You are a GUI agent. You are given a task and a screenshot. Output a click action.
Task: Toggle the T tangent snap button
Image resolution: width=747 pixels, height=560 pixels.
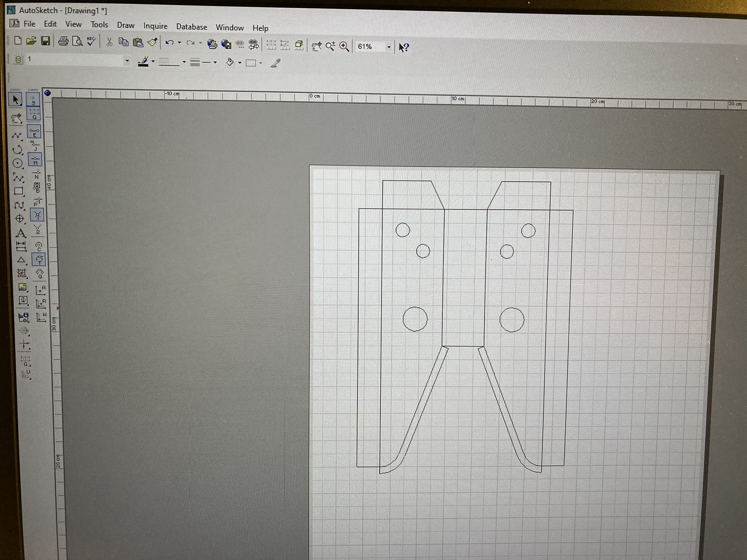click(39, 260)
